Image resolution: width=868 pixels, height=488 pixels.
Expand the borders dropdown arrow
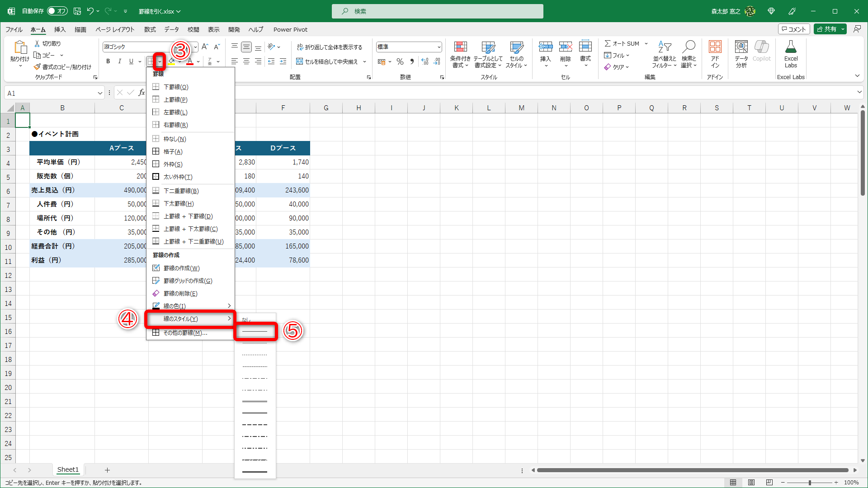point(160,61)
